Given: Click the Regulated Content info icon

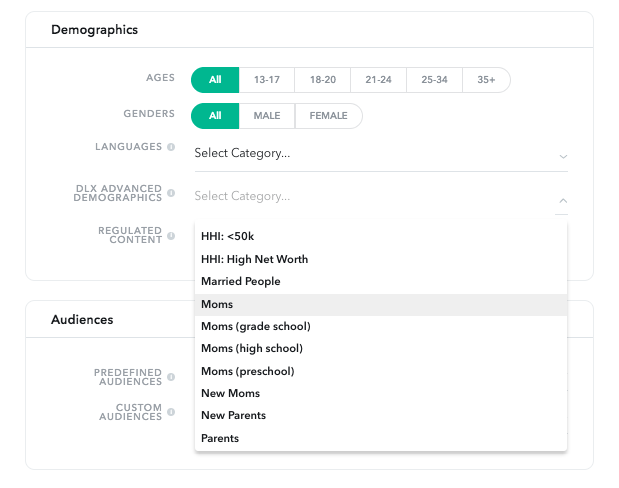Looking at the screenshot, I should 171,236.
